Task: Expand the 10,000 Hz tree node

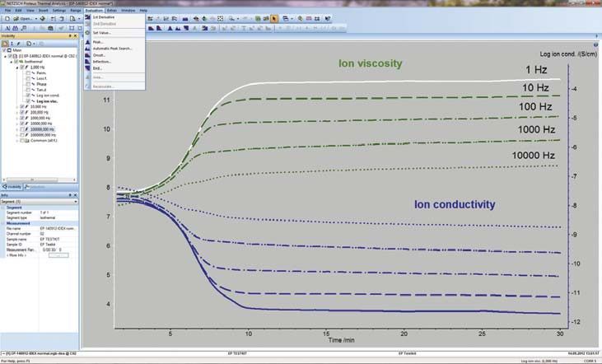Action: [16, 107]
